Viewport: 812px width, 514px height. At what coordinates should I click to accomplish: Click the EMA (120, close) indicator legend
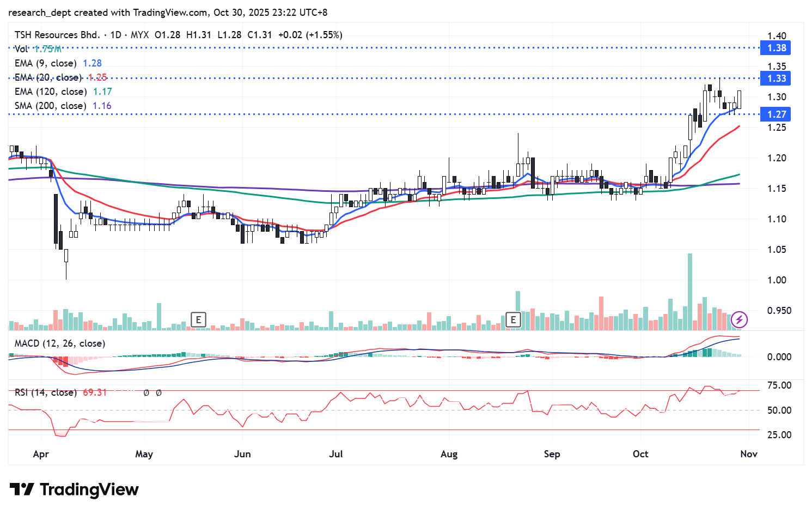point(51,92)
